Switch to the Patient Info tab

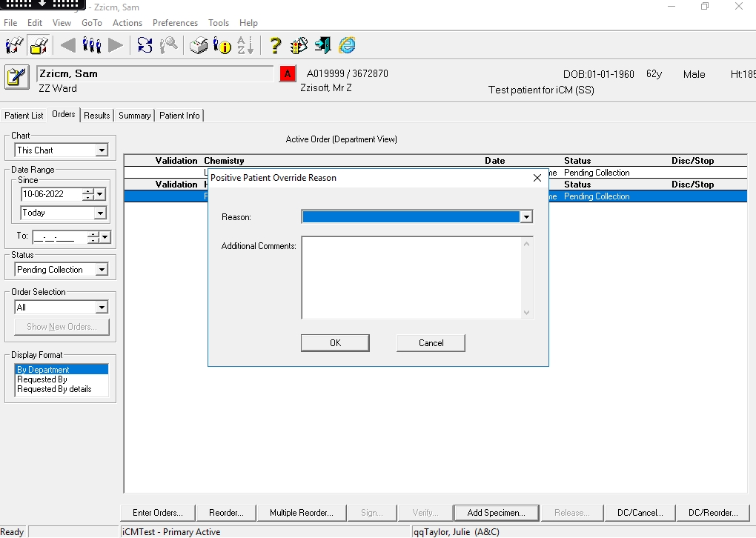(179, 115)
